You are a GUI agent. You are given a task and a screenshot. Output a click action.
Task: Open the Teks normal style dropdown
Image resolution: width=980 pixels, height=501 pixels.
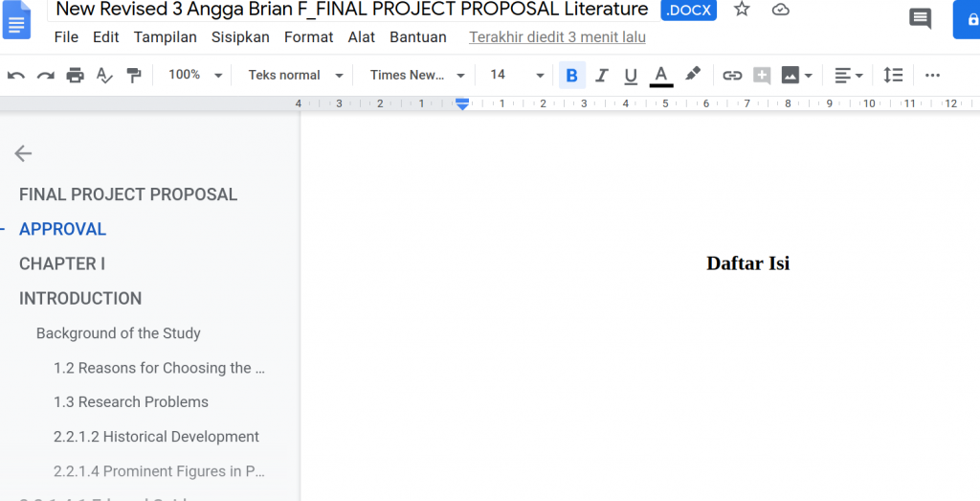click(x=296, y=75)
